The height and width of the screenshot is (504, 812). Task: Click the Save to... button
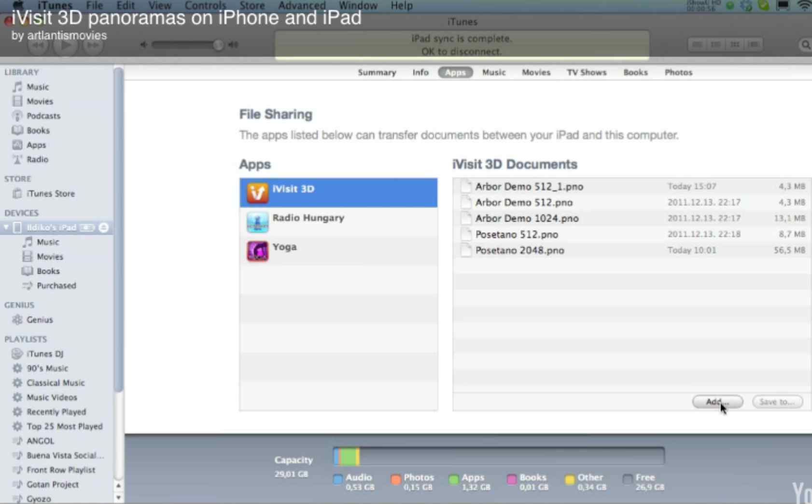pyautogui.click(x=777, y=402)
